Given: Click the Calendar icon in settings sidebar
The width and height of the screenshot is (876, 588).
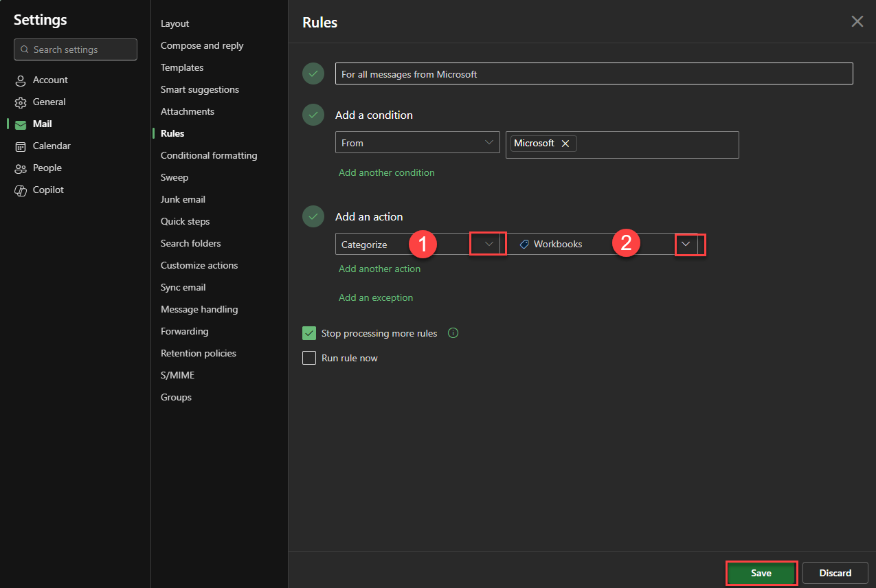Looking at the screenshot, I should [x=21, y=146].
